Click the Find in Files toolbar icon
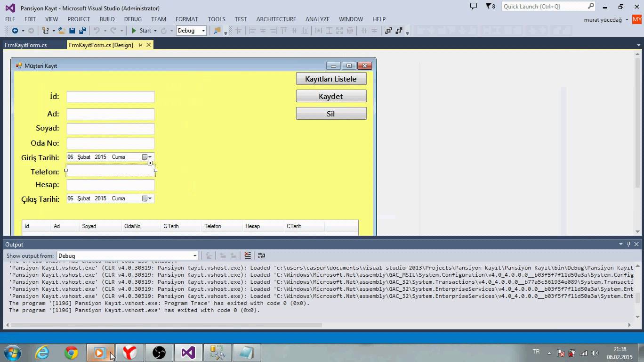644x362 pixels. tap(217, 31)
